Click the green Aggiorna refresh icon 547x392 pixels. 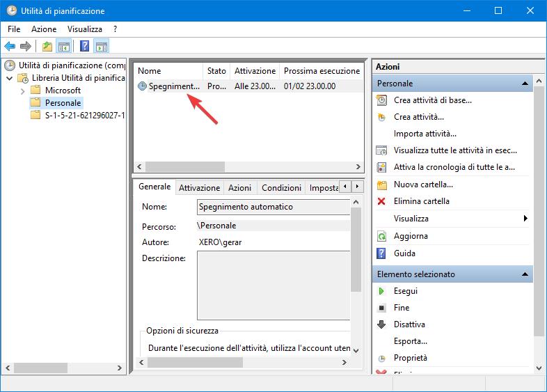(381, 236)
